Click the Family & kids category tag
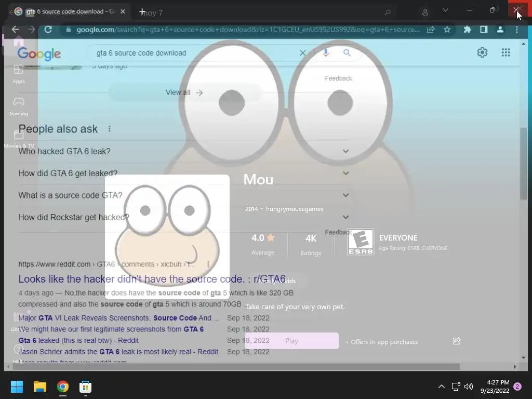Image resolution: width=532 pixels, height=399 pixels. pos(276,281)
